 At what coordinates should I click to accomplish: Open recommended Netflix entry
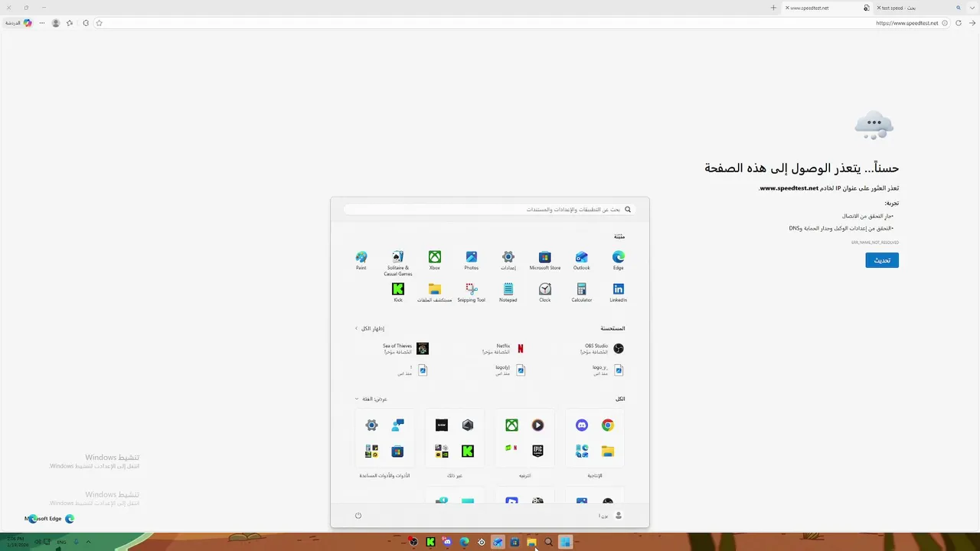[505, 348]
